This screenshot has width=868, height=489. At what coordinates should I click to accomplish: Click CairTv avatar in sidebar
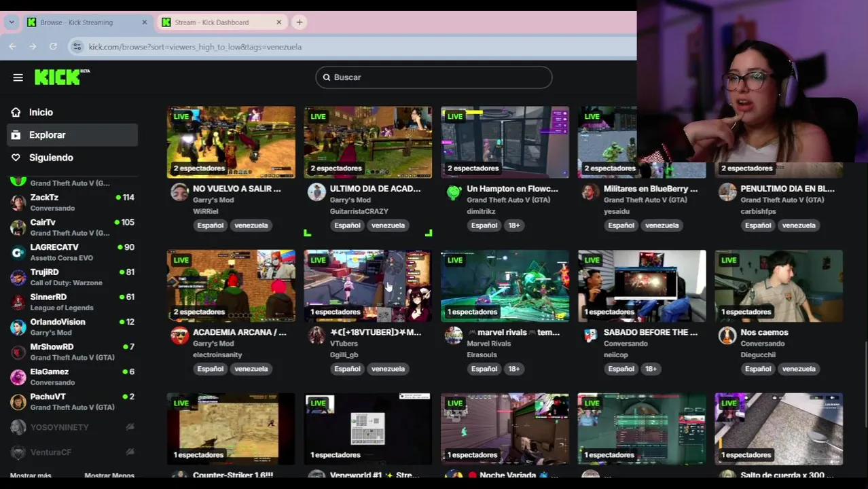pos(18,228)
